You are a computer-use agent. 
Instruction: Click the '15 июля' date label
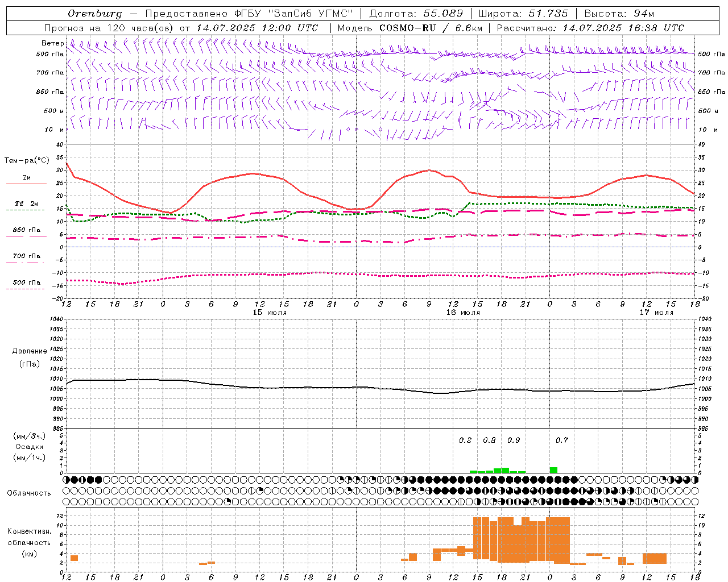click(270, 313)
